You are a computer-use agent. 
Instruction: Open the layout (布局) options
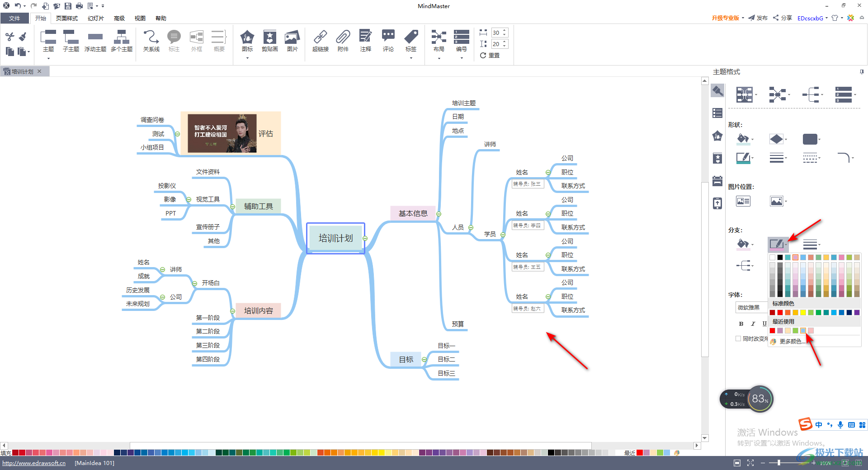[439, 41]
